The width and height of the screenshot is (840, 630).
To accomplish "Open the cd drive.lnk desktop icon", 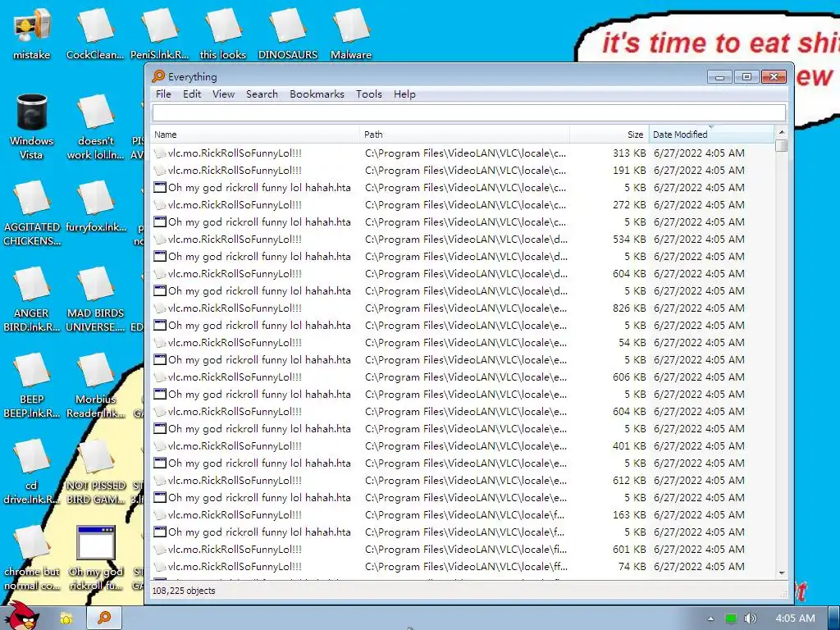I will pos(32,472).
